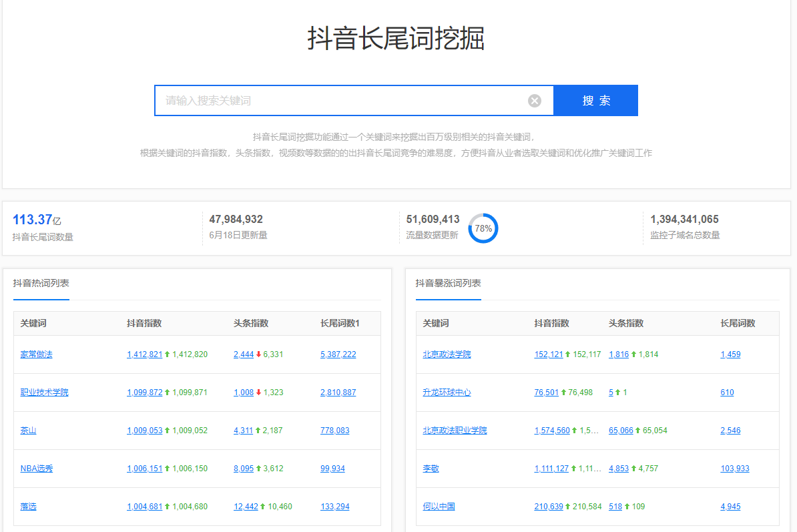Click Douyin index 1,004,681 for 落选

144,507
